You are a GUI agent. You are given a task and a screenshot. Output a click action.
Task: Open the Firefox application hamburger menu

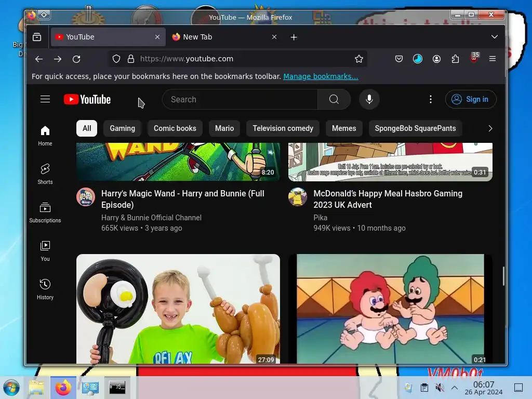[x=493, y=59]
